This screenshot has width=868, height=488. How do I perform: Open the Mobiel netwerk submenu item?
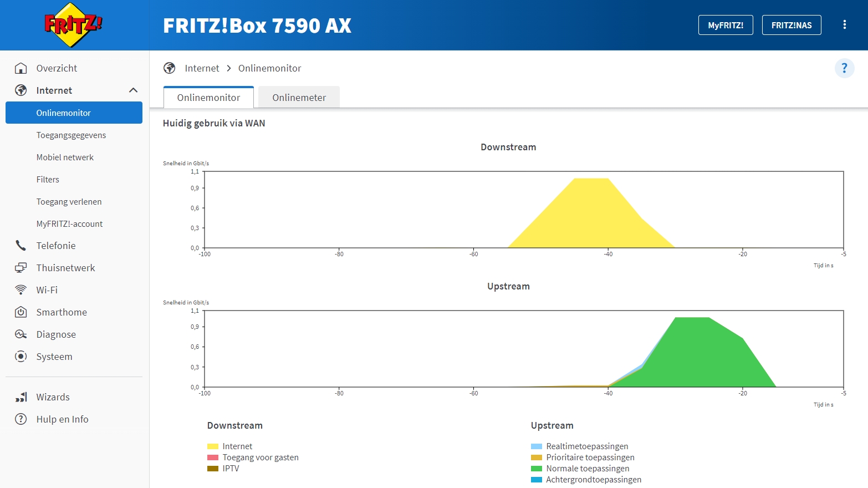(x=65, y=157)
